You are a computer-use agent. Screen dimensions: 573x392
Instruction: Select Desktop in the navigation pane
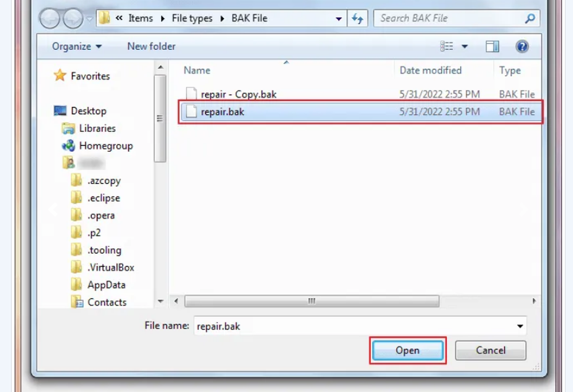(88, 111)
